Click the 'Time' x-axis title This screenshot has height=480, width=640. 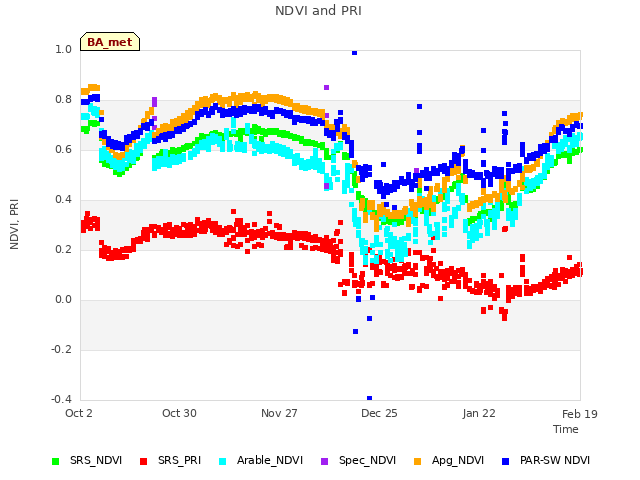(566, 429)
